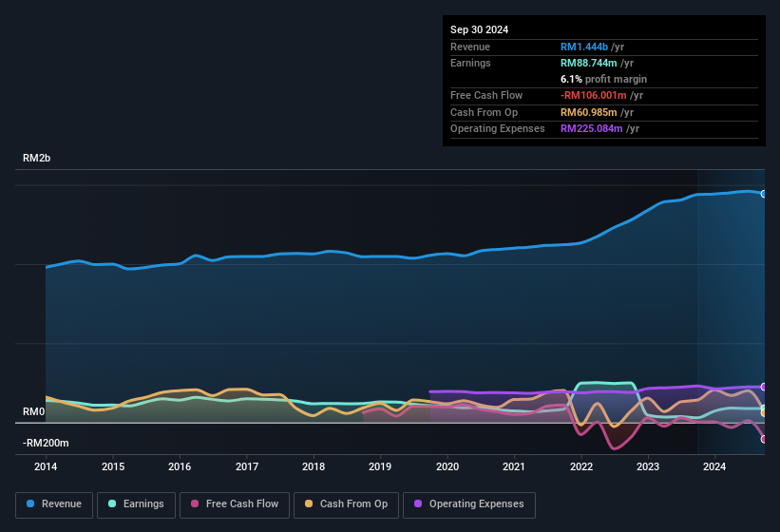Click the 2020 label on the time axis

pyautogui.click(x=447, y=466)
